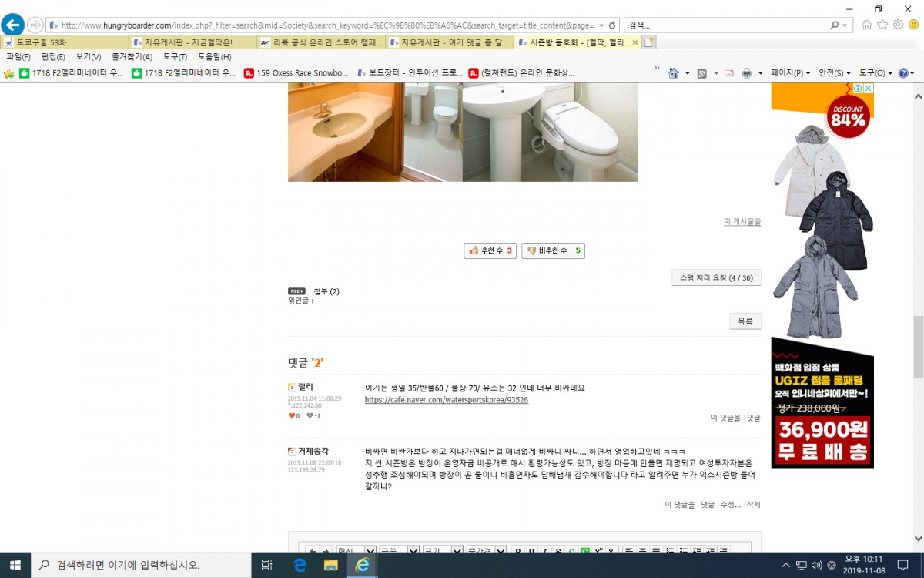Click in the 검색... search input
Screen dimensions: 924x578
pos(726,25)
